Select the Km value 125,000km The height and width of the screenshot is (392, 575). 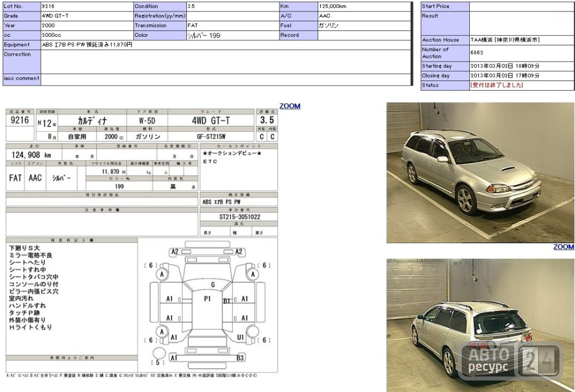(x=332, y=6)
